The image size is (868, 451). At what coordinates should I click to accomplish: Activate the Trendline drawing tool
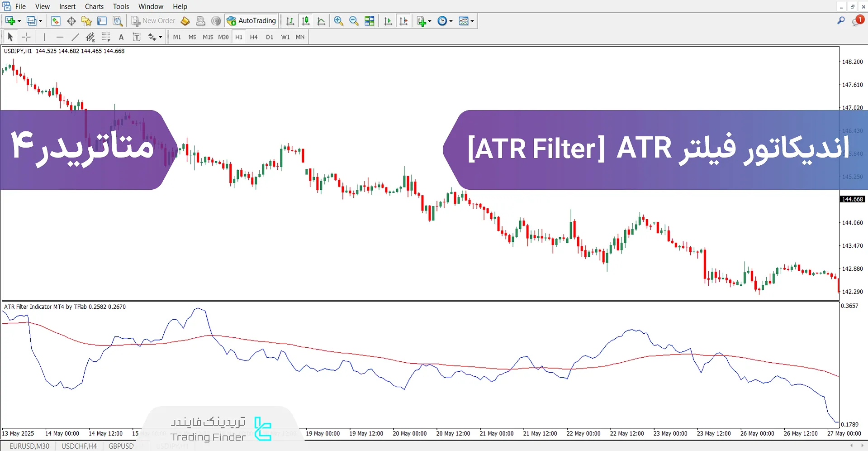[75, 37]
